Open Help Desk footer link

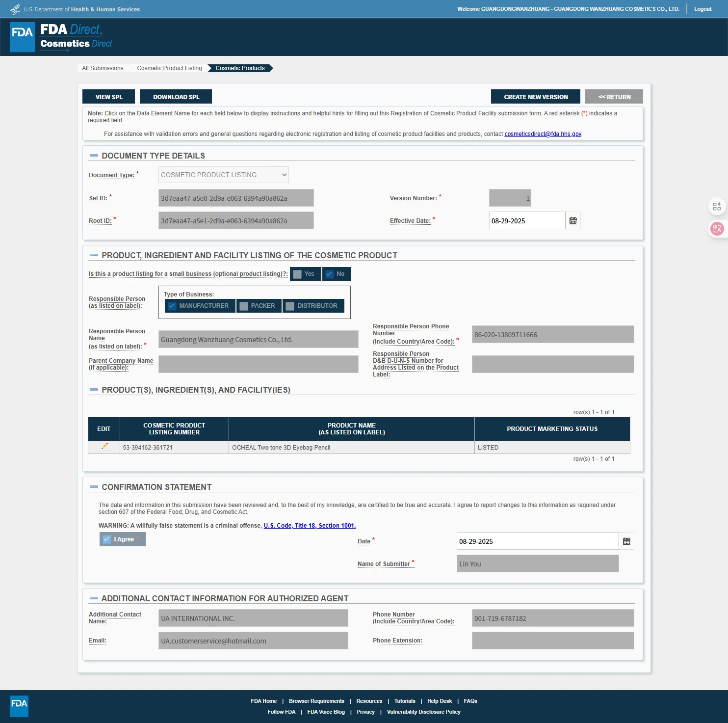pyautogui.click(x=440, y=701)
